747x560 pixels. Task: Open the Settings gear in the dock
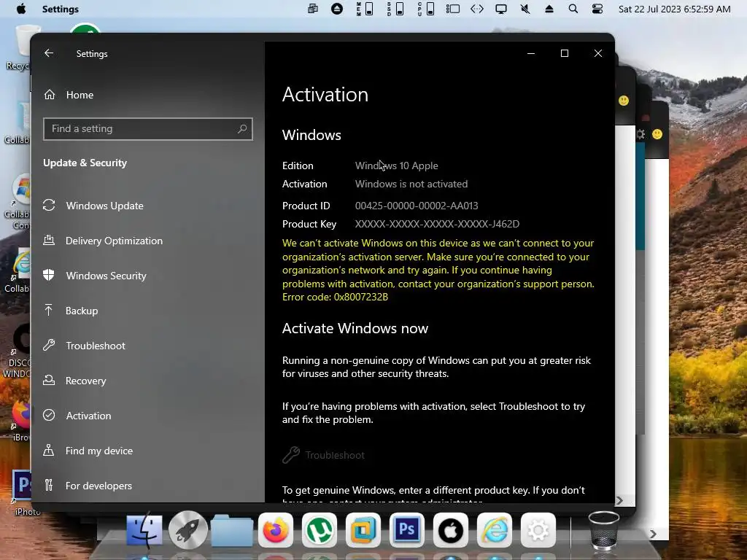point(538,530)
